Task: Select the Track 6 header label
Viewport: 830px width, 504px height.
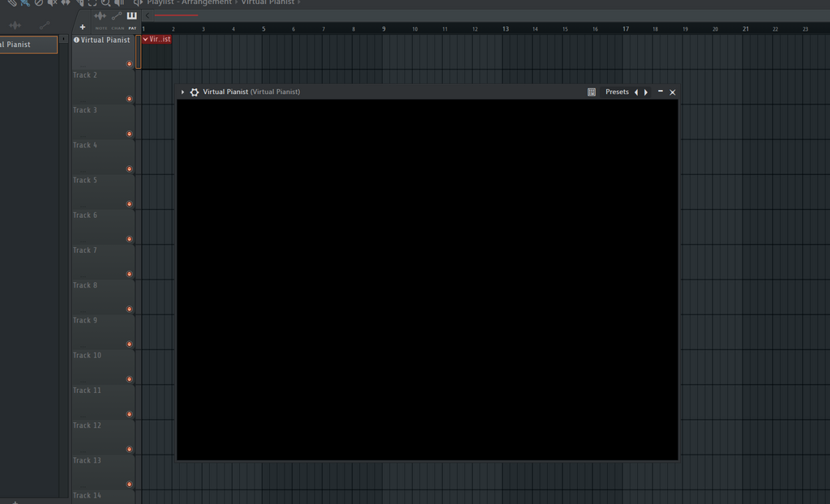Action: 85,216
